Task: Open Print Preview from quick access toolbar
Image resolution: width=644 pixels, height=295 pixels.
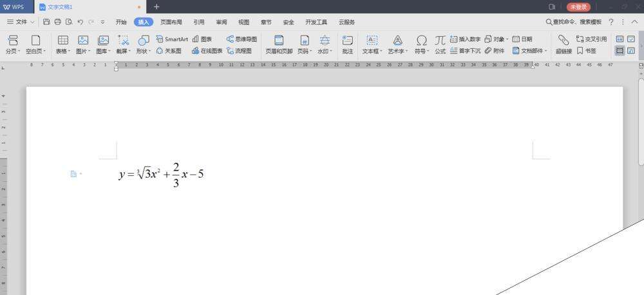Action: coord(69,22)
